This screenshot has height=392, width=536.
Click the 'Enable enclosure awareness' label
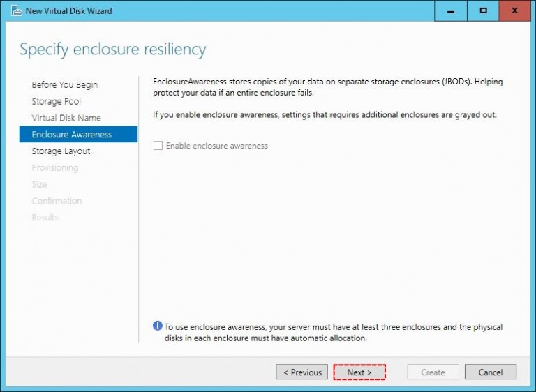pyautogui.click(x=216, y=146)
